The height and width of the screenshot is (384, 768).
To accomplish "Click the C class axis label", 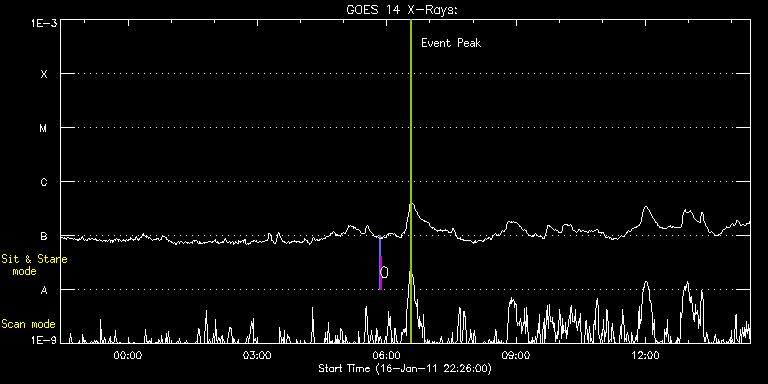I will click(44, 182).
